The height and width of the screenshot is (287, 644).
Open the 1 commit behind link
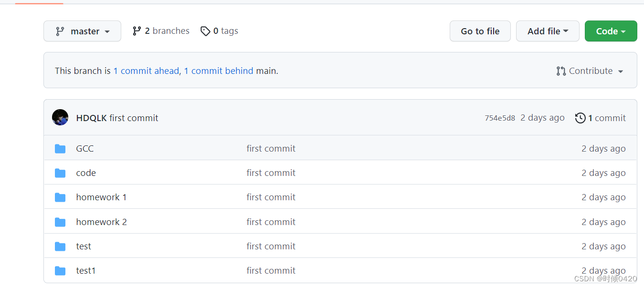click(x=219, y=71)
